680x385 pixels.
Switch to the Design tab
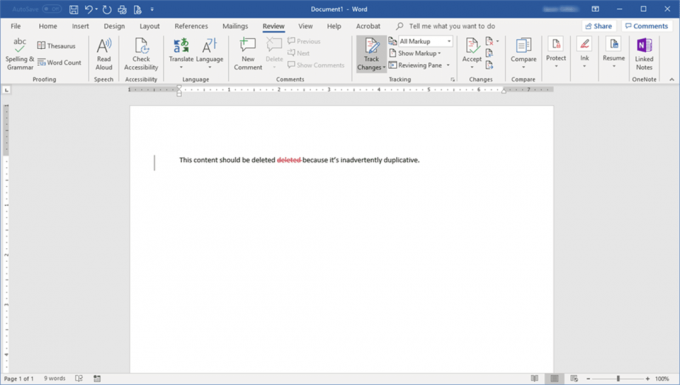coord(114,26)
